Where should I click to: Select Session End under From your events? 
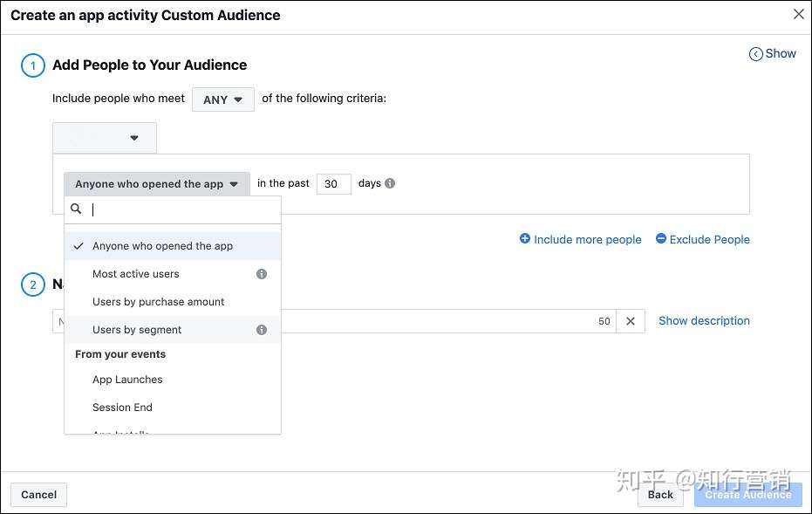(x=122, y=407)
